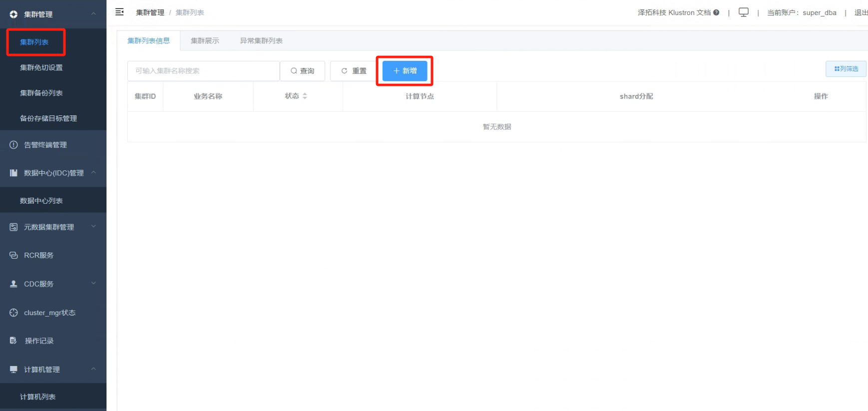The height and width of the screenshot is (411, 868).
Task: Click the shard分配 column header
Action: 636,96
